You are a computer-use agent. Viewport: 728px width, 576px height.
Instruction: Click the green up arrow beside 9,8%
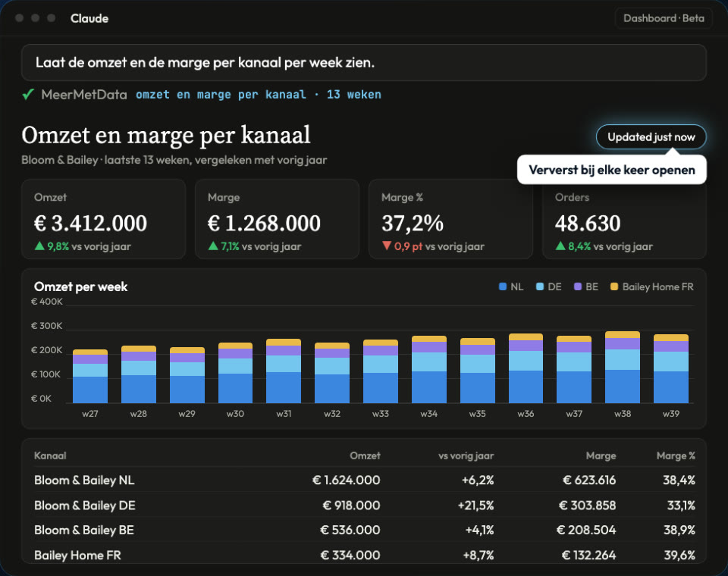click(39, 246)
